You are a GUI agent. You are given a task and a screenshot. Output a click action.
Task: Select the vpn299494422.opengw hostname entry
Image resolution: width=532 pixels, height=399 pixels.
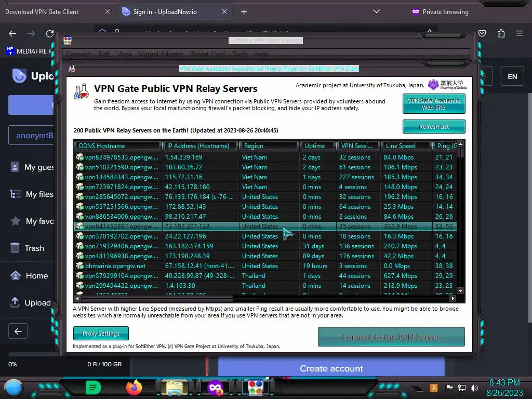pyautogui.click(x=122, y=285)
